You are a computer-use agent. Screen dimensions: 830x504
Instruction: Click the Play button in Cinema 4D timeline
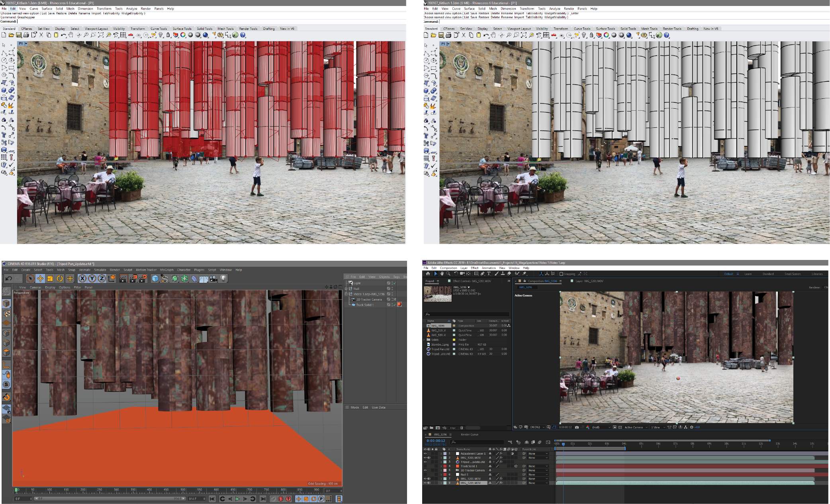[x=237, y=499]
